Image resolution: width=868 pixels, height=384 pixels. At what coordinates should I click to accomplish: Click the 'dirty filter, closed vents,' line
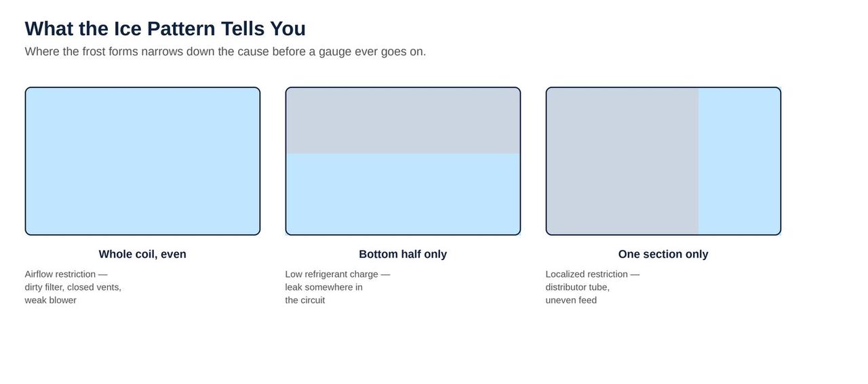tap(73, 287)
